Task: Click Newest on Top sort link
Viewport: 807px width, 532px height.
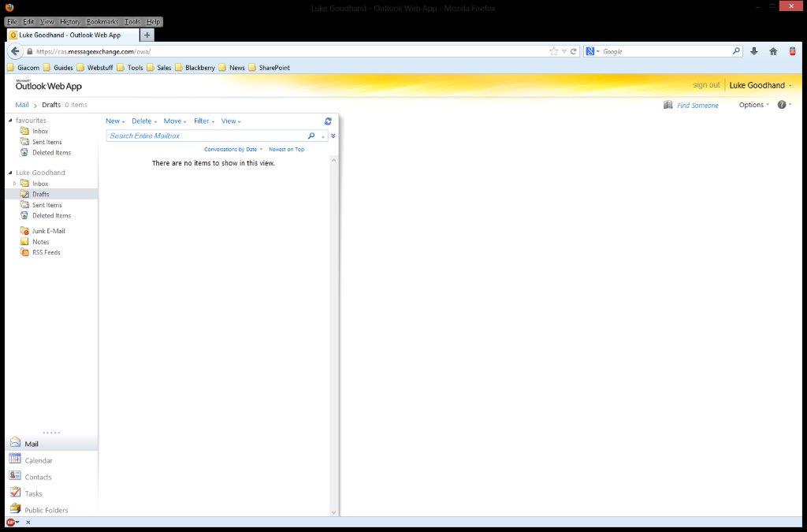Action: click(286, 149)
